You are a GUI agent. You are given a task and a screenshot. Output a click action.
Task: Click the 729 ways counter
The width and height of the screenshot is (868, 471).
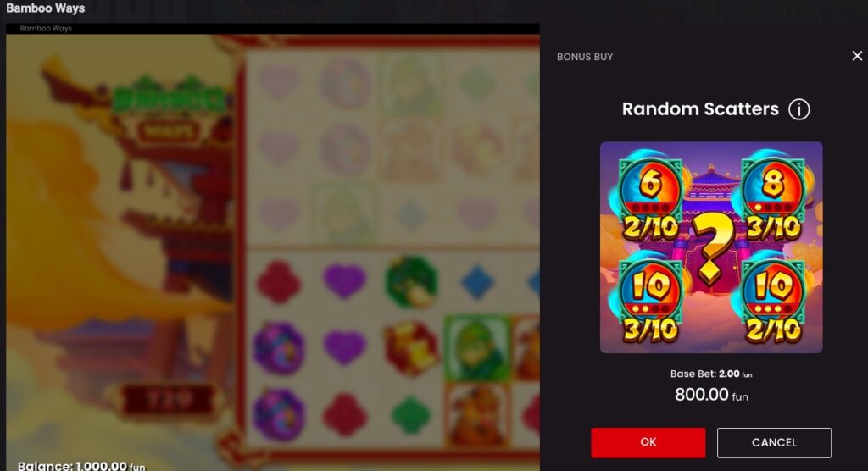coord(169,400)
